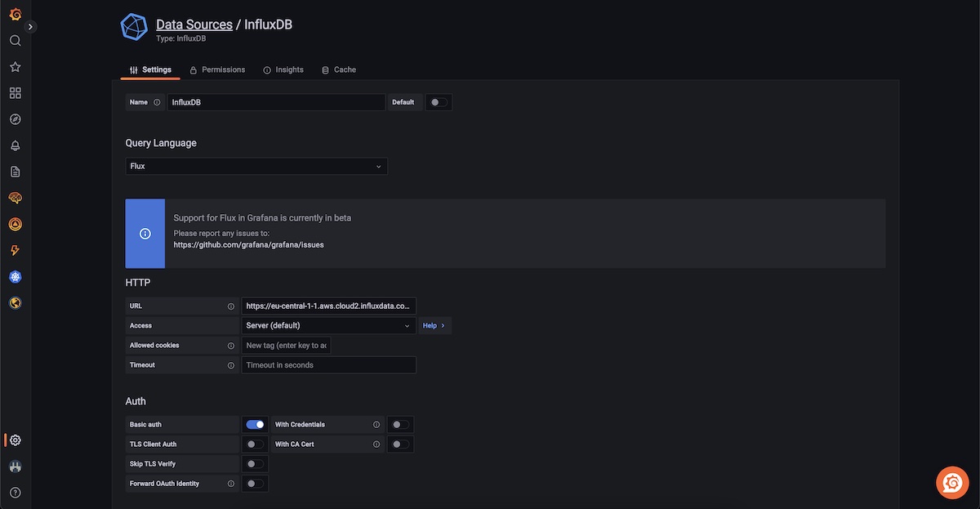Open the globe synthetic monitoring icon
The width and height of the screenshot is (980, 509).
coord(15,303)
